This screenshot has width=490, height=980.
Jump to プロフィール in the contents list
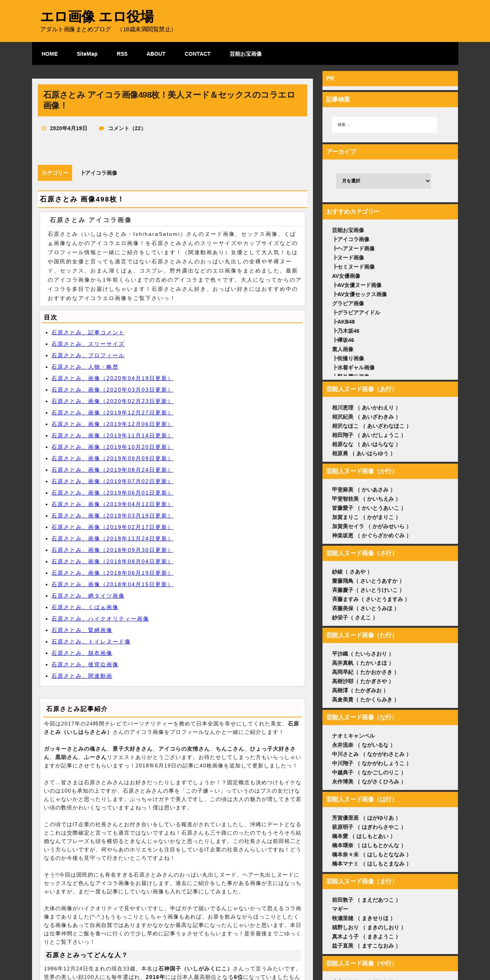(x=88, y=355)
